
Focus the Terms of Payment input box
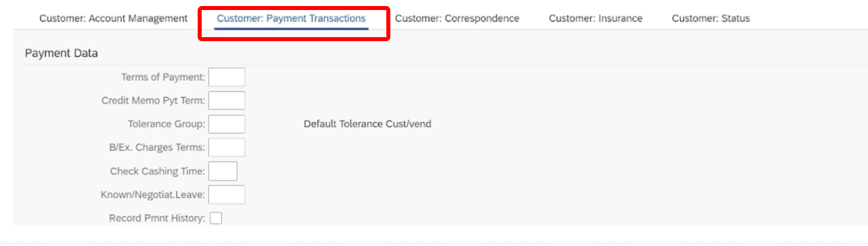227,77
